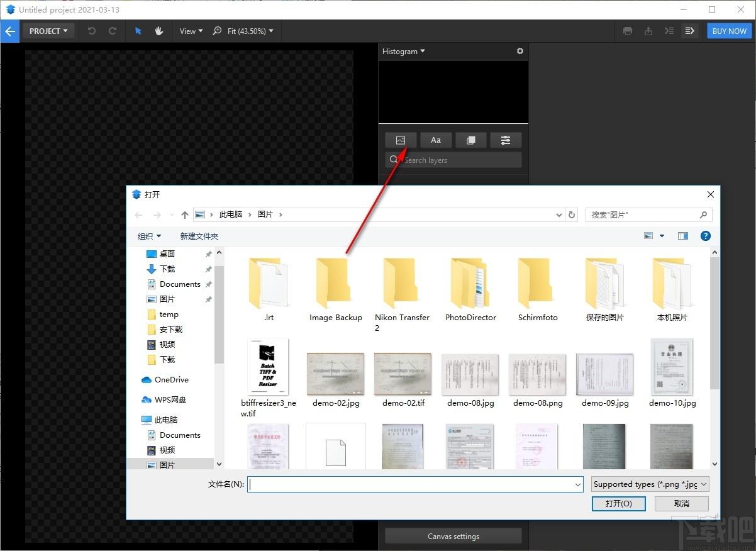Click the 取消 cancel button
756x551 pixels.
(682, 503)
